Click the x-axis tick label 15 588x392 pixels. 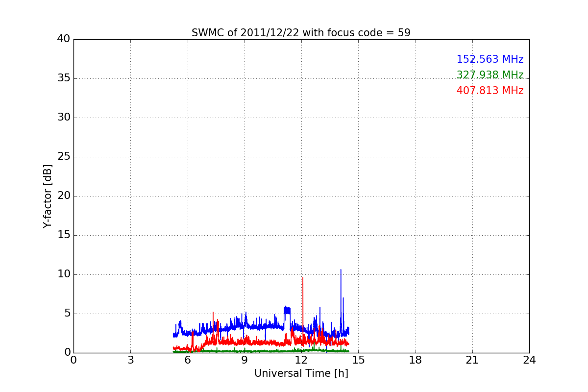point(358,360)
